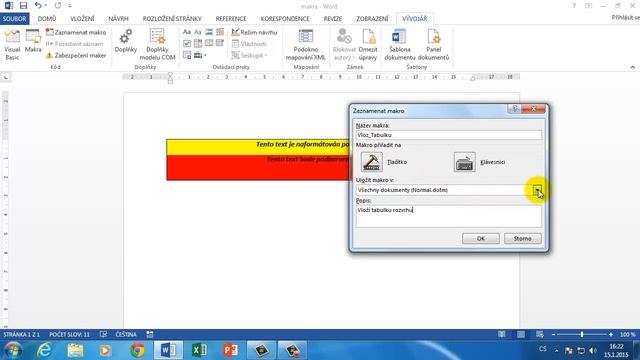
Task: Click zoom slider handle in status bar
Action: coord(582,334)
